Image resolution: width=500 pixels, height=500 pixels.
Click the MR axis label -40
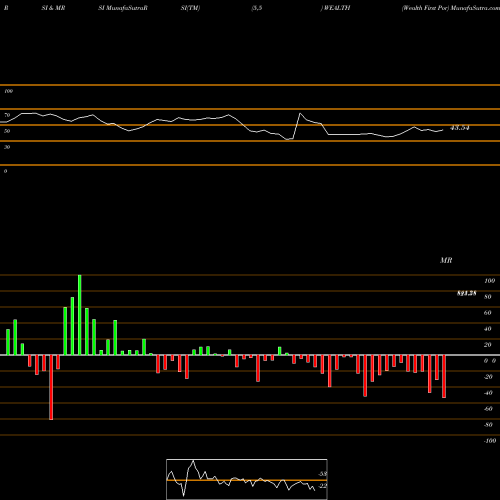(488, 393)
